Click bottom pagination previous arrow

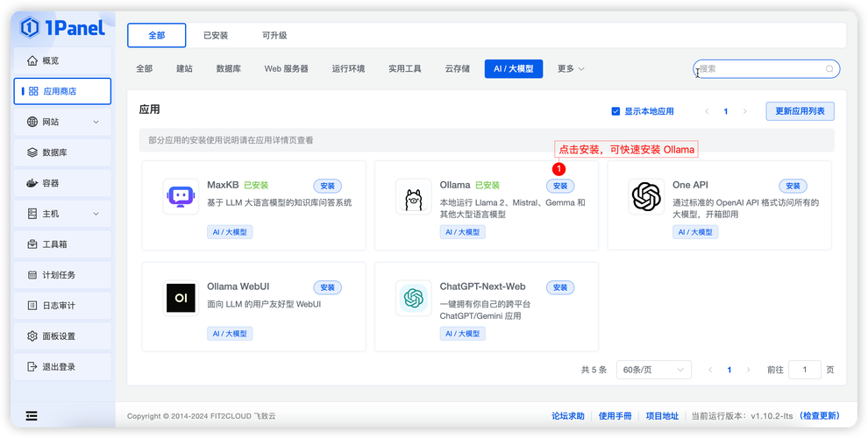pos(710,370)
